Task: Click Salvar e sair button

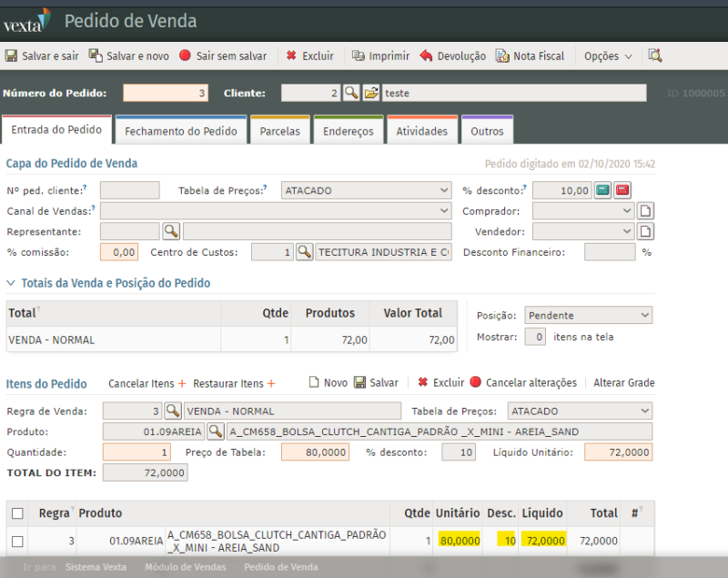Action: pos(42,56)
